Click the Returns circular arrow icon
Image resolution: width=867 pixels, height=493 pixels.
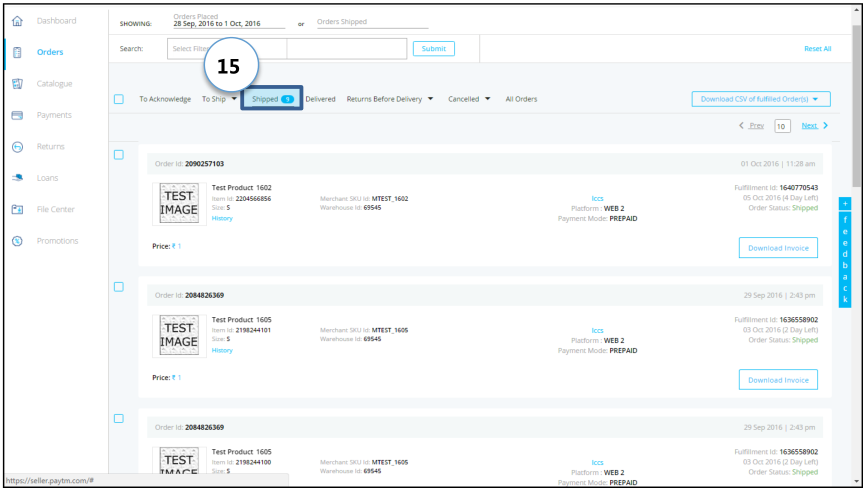tap(17, 146)
